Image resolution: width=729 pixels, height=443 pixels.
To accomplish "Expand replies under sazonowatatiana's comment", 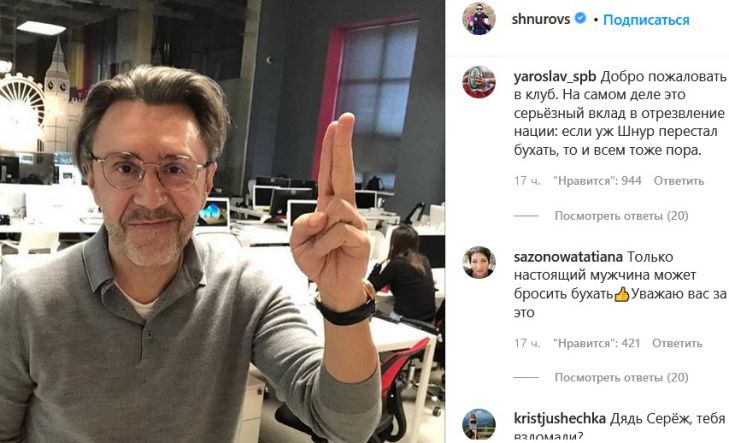I will click(x=621, y=377).
